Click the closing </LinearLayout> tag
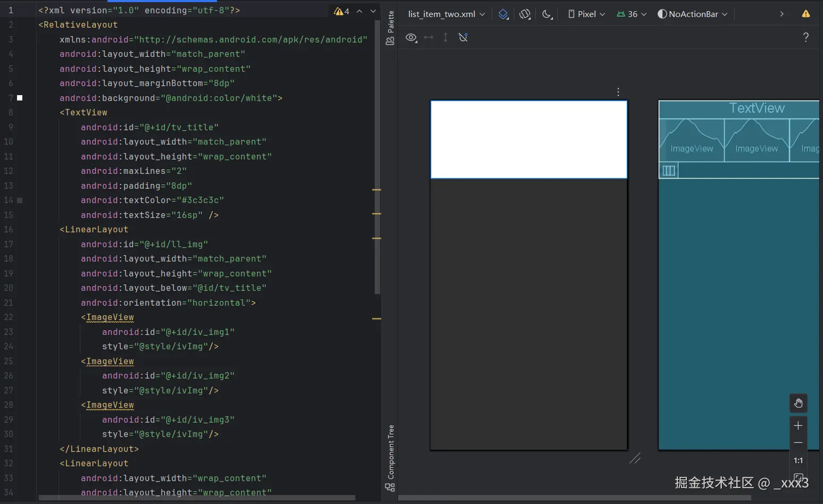This screenshot has height=504, width=823. tap(99, 449)
